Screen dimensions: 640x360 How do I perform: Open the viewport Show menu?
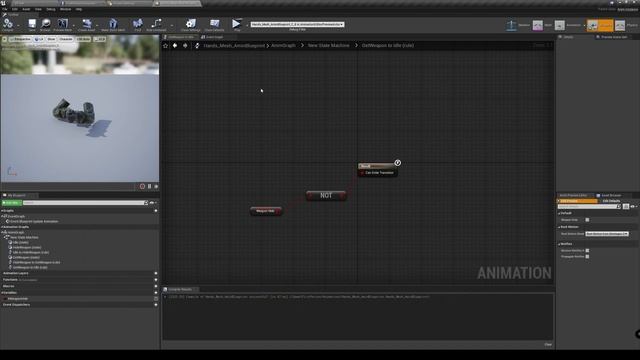[51, 39]
